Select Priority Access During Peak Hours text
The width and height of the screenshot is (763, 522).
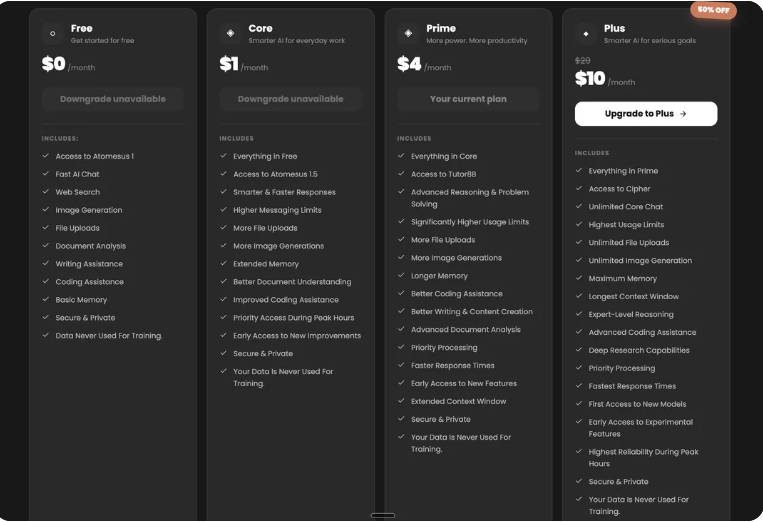point(293,318)
